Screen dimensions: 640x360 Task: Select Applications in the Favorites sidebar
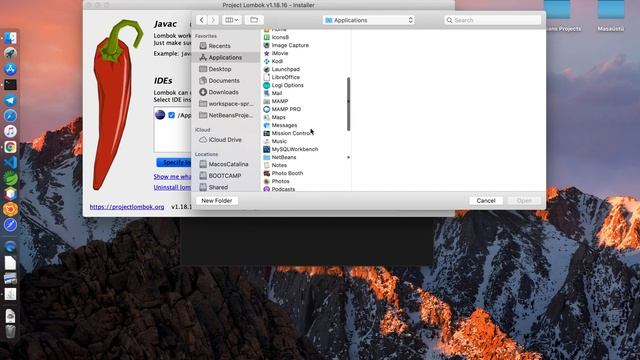[225, 58]
